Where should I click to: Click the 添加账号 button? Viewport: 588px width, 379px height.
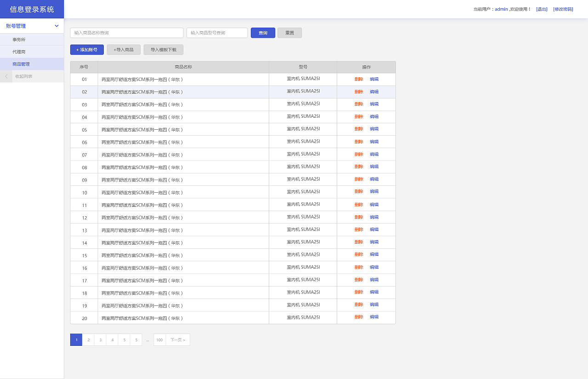click(87, 50)
